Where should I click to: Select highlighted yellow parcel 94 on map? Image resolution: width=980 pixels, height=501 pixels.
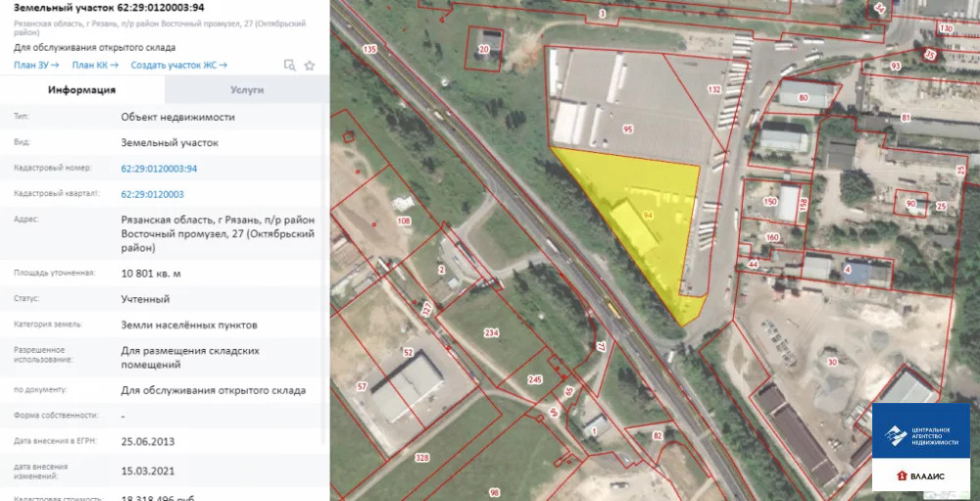(x=648, y=215)
